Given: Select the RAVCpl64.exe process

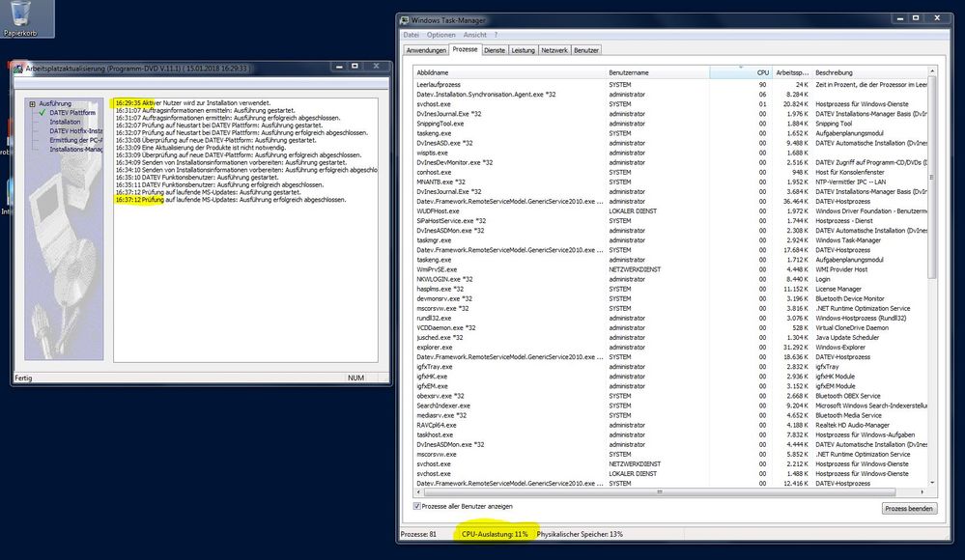Looking at the screenshot, I should click(x=670, y=425).
